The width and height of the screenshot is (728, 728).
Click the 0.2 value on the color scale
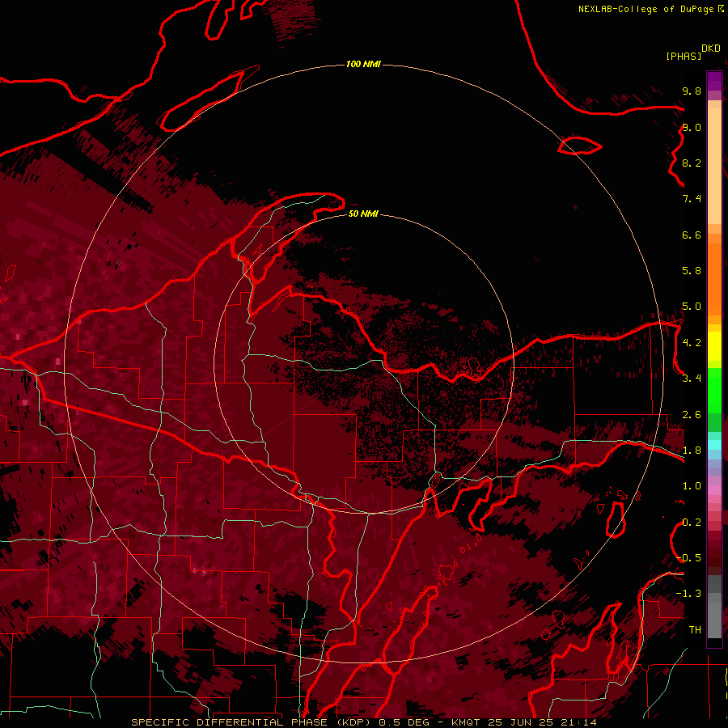[x=692, y=523]
